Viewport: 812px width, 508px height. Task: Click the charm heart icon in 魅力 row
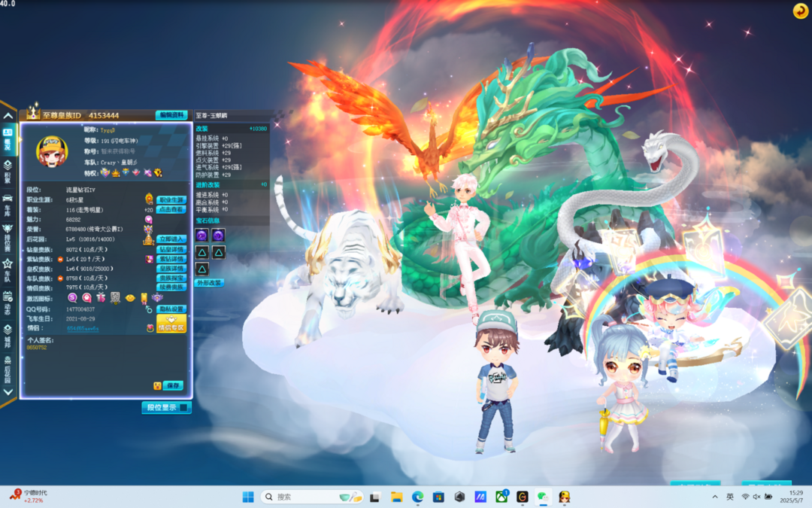click(149, 219)
